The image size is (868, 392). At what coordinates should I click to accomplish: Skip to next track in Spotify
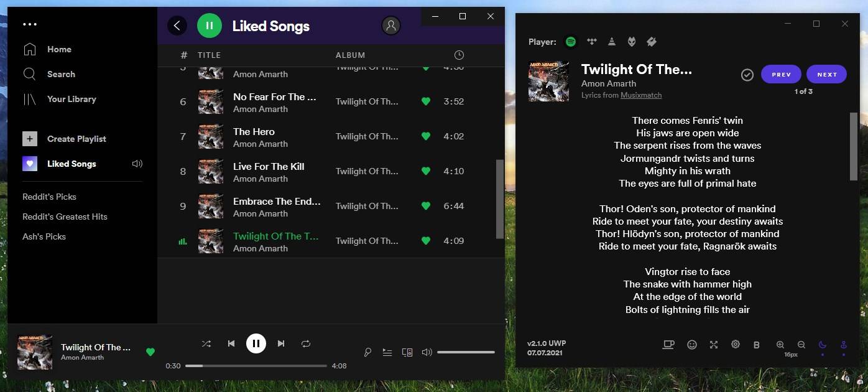tap(281, 343)
